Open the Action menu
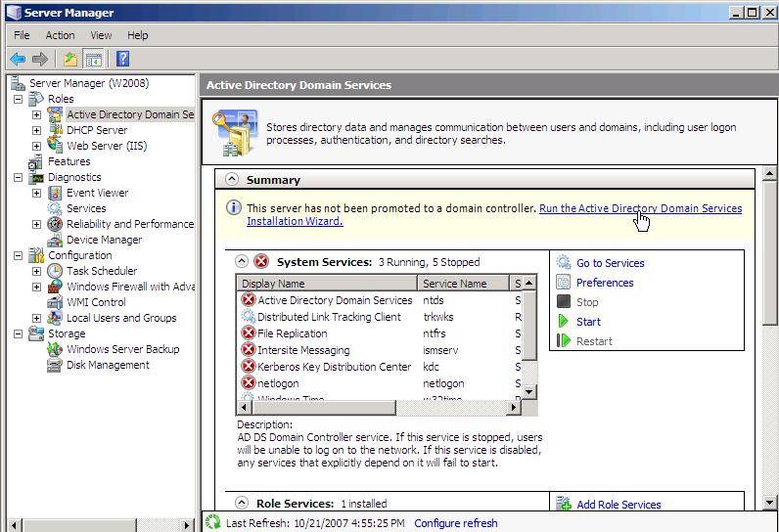779x532 pixels. coord(60,35)
